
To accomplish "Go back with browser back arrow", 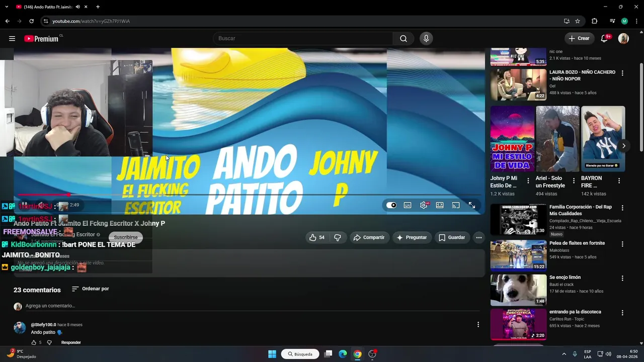I will point(7,21).
